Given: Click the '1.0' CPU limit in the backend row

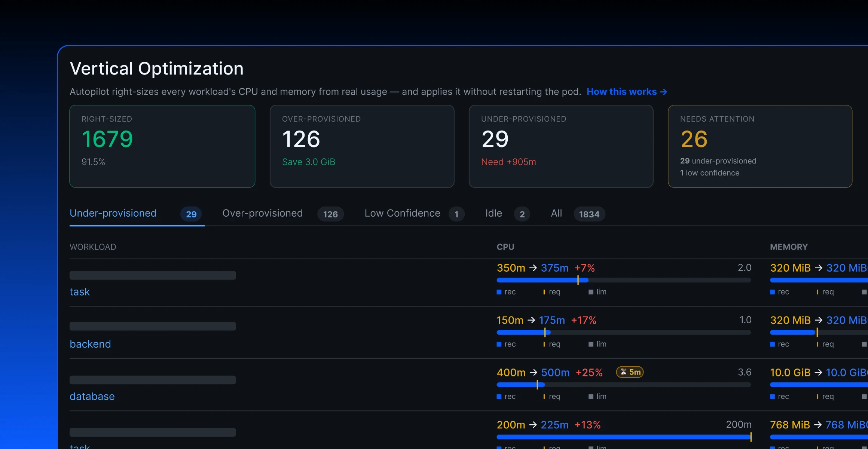Looking at the screenshot, I should pyautogui.click(x=745, y=320).
